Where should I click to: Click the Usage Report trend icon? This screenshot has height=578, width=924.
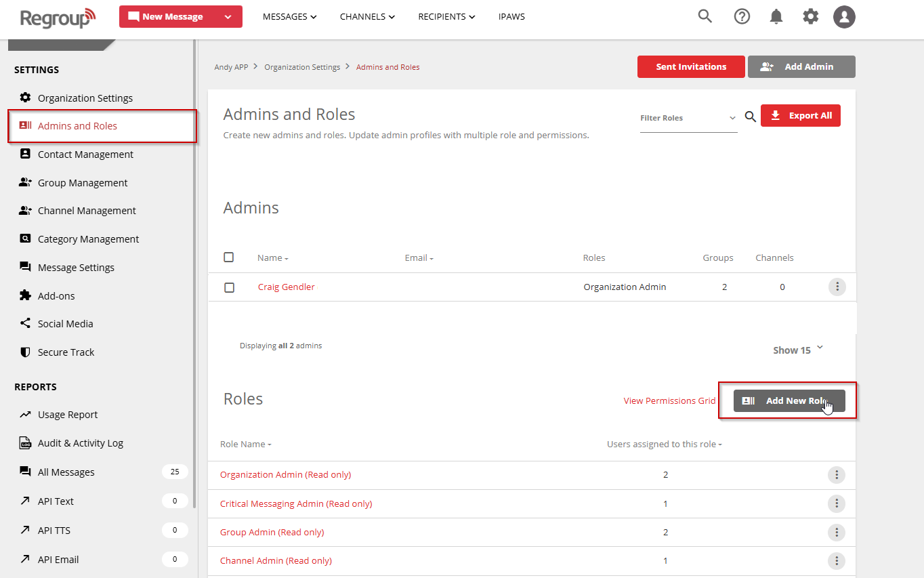(x=25, y=414)
